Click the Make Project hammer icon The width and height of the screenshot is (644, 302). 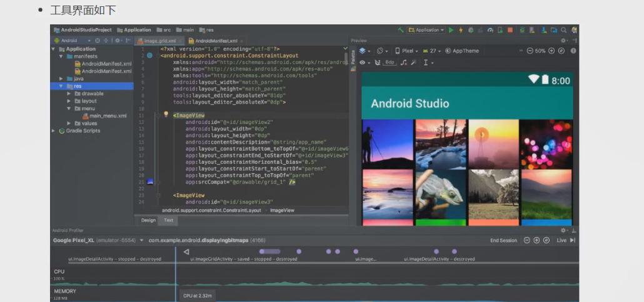point(401,29)
